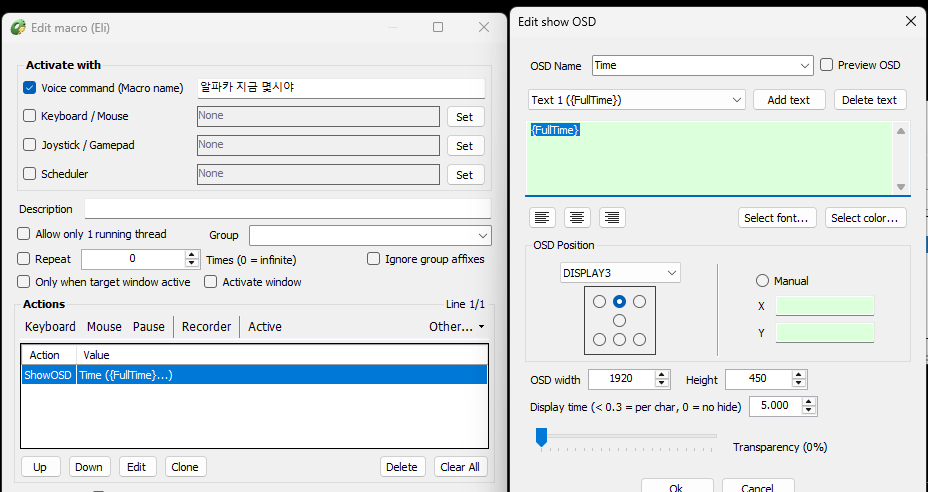Click the Clear All button
Viewport: 928px width, 492px height.
(x=460, y=467)
